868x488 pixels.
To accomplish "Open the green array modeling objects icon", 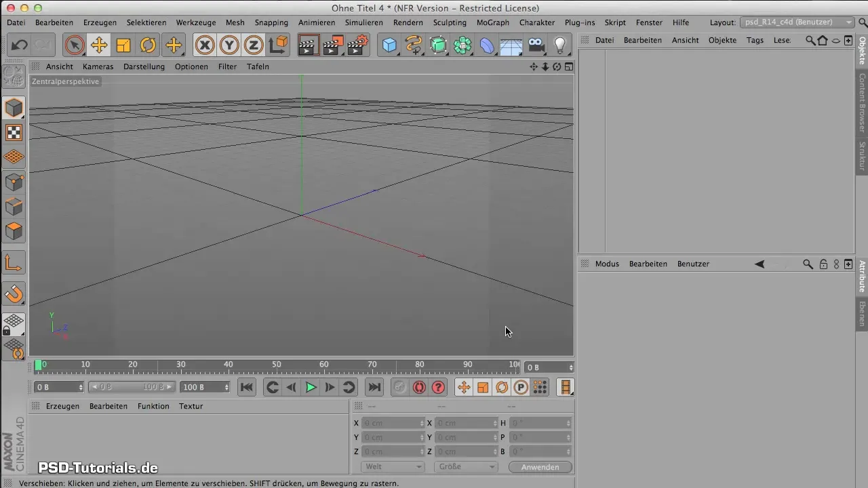I will point(463,45).
